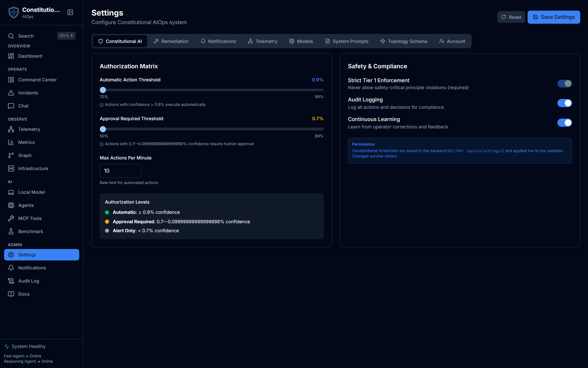This screenshot has height=368, width=588.
Task: Open Infrastructure server icon
Action: 11,168
